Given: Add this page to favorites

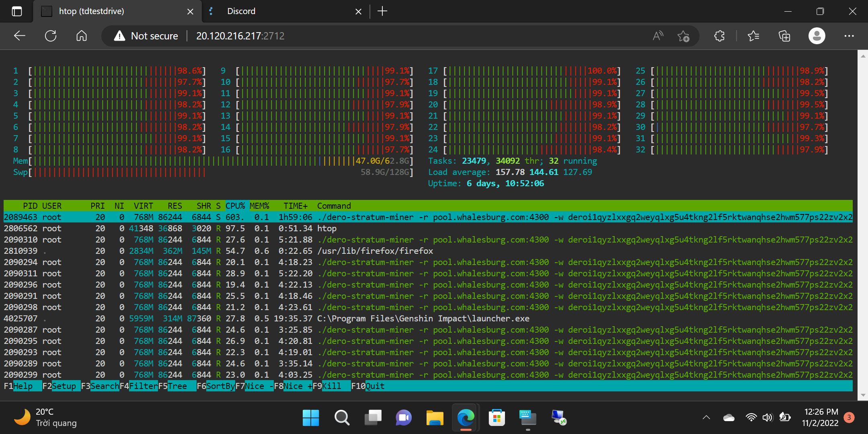Looking at the screenshot, I should click(683, 36).
